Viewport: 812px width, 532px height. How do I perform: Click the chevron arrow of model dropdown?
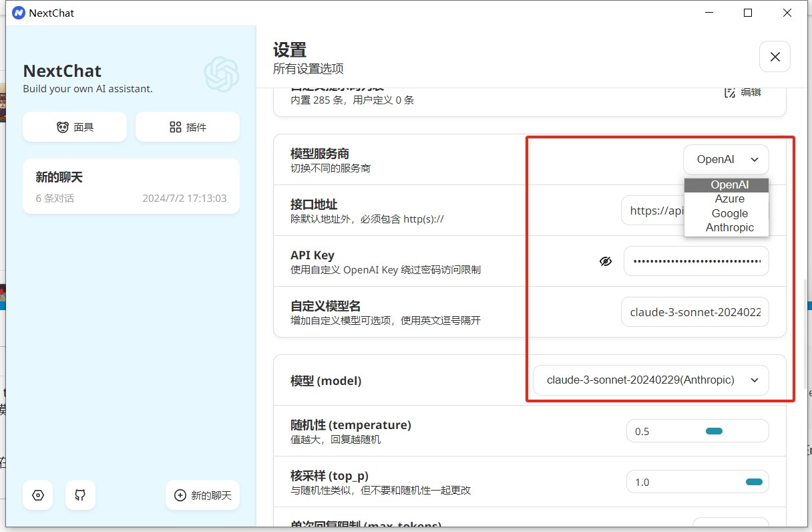pos(755,380)
